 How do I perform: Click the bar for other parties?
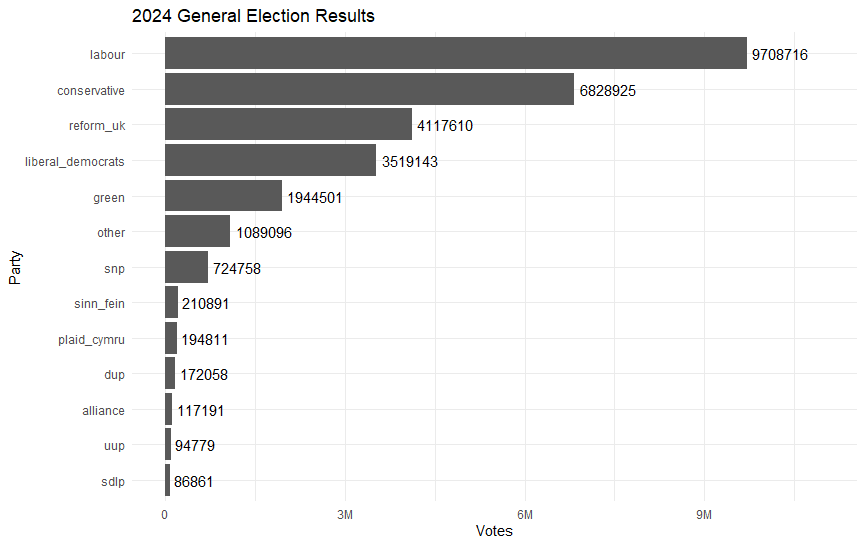197,232
